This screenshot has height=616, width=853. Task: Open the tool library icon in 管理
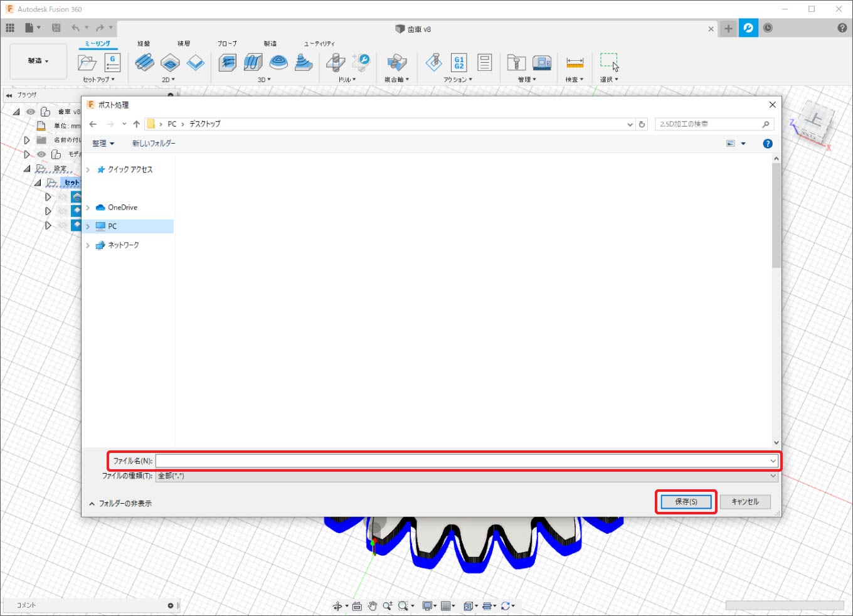[x=516, y=62]
